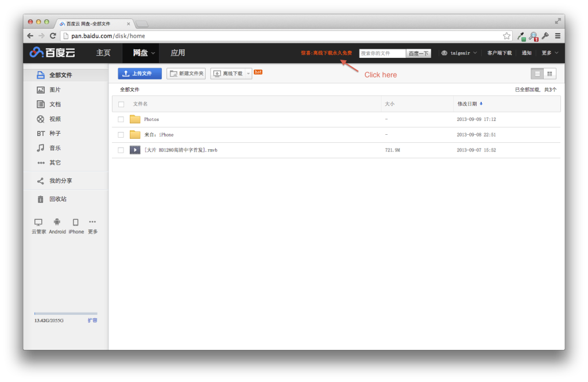Expand the 更多 menu in top bar
Viewport: 588px width, 382px height.
pyautogui.click(x=550, y=53)
